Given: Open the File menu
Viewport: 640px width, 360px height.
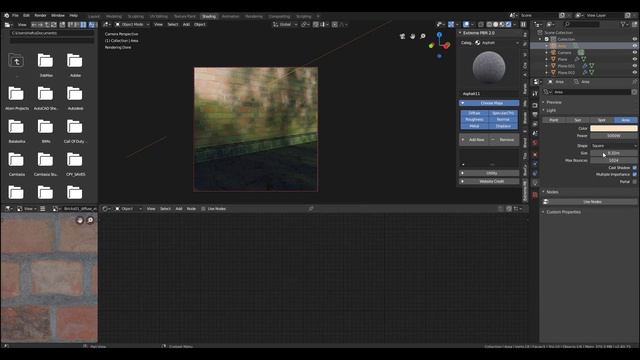Looking at the screenshot, I should coord(15,16).
